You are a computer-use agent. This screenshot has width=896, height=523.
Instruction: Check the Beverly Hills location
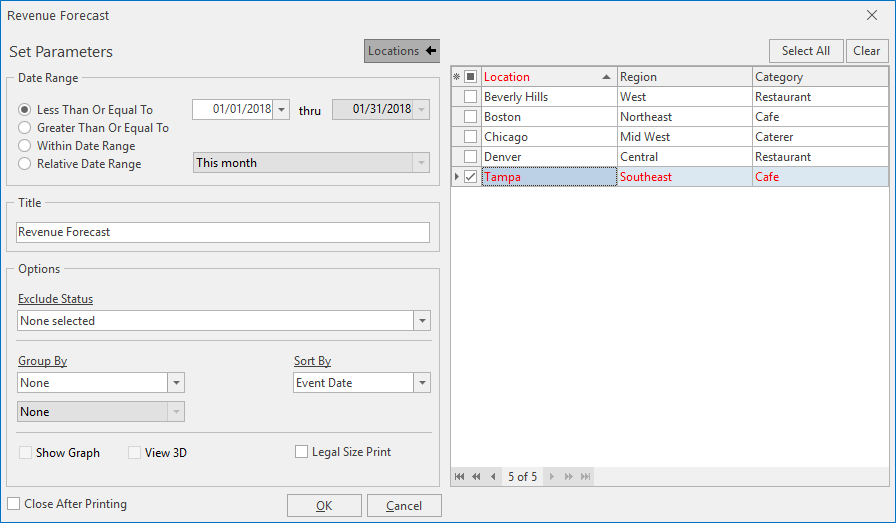point(470,97)
